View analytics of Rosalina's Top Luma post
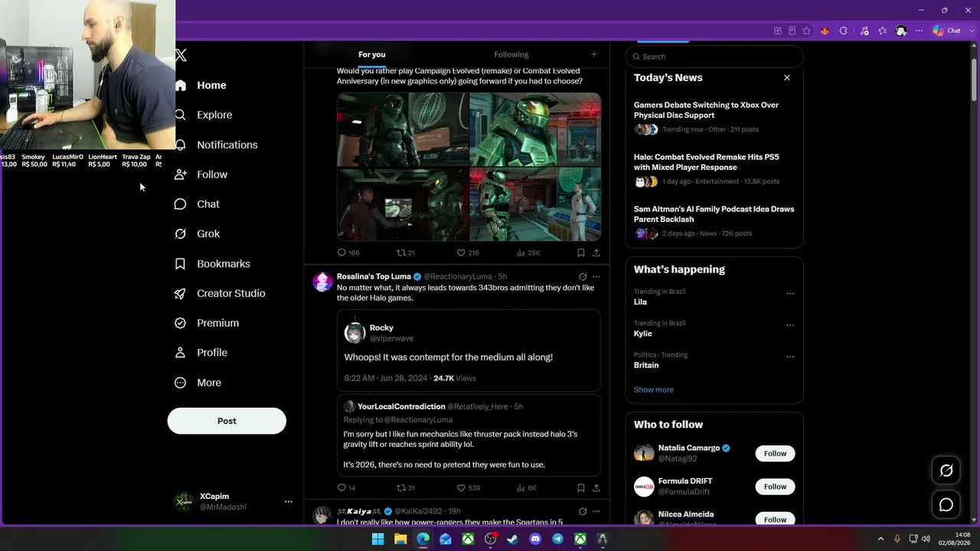The image size is (980, 551). (x=527, y=487)
